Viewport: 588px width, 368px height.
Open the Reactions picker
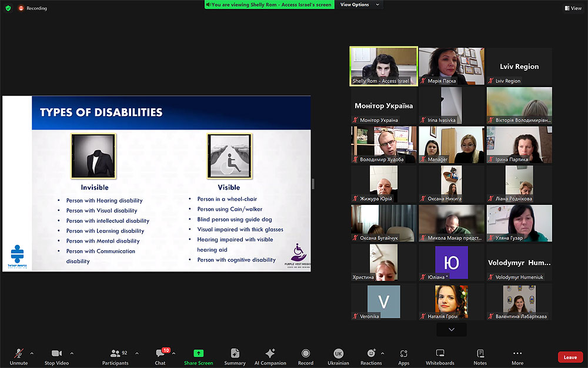[371, 357]
